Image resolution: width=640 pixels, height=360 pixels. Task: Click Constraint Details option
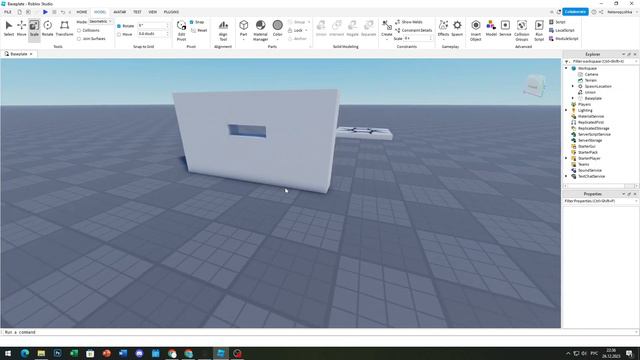point(413,30)
